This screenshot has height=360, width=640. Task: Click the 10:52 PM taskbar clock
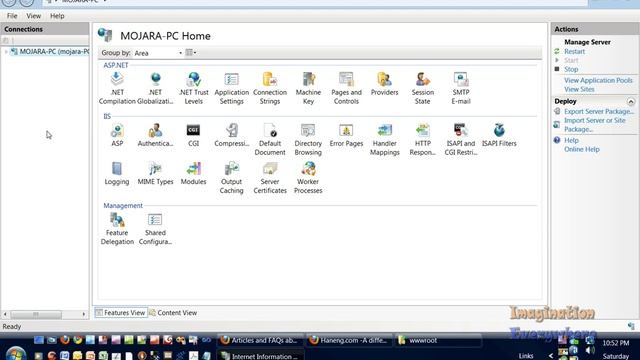tap(616, 343)
